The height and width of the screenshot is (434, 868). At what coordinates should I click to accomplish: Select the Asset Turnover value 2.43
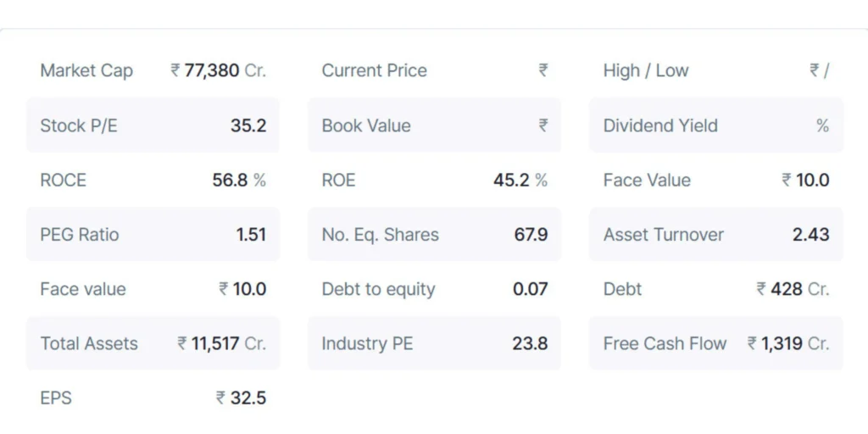coord(810,235)
